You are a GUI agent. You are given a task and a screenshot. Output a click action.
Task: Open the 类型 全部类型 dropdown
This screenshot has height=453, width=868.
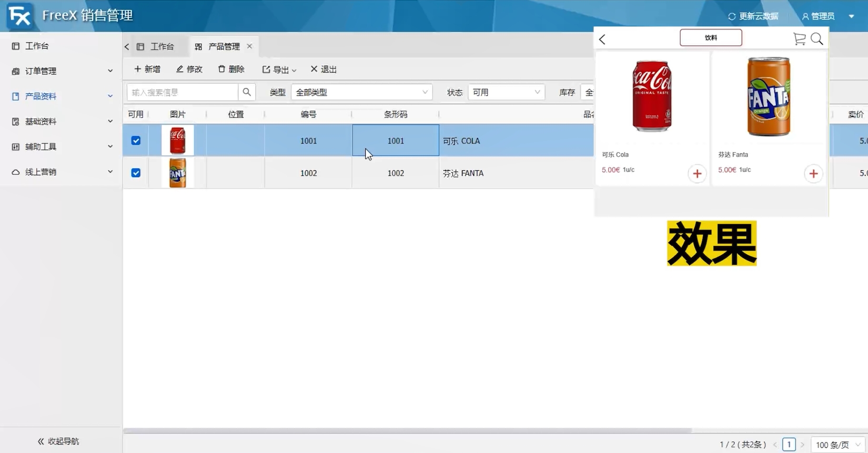(x=362, y=92)
